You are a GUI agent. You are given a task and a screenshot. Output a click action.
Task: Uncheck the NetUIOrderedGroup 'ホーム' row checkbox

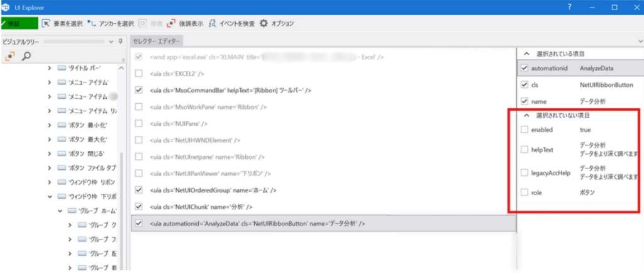pyautogui.click(x=139, y=190)
